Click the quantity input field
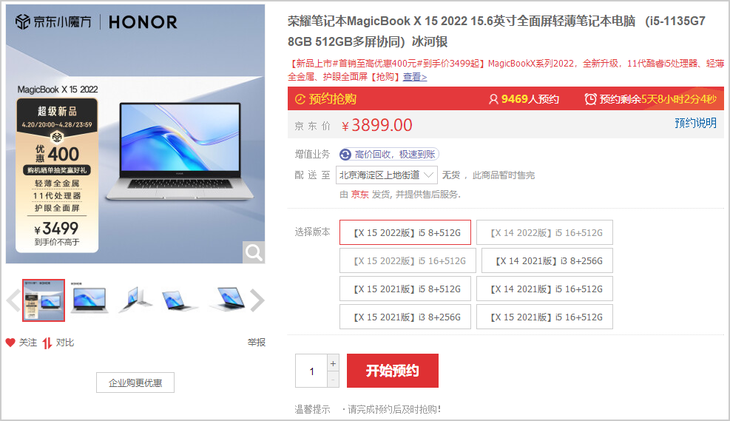The height and width of the screenshot is (421, 730). 311,371
